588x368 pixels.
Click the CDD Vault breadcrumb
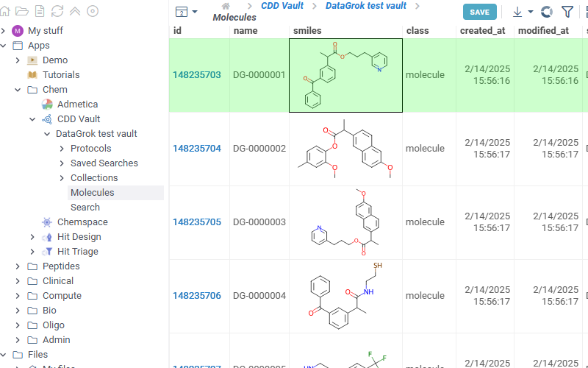click(x=282, y=6)
